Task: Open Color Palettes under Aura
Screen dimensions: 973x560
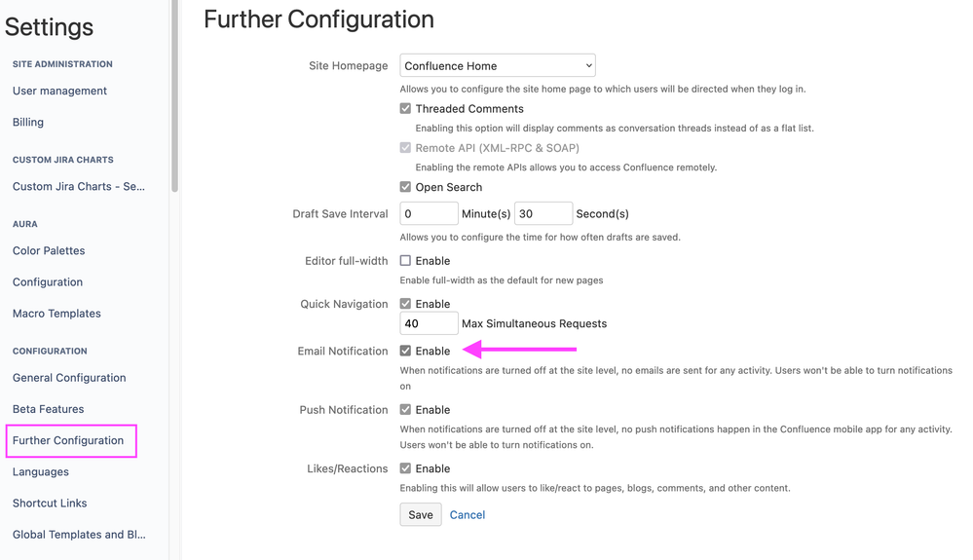Action: tap(49, 250)
